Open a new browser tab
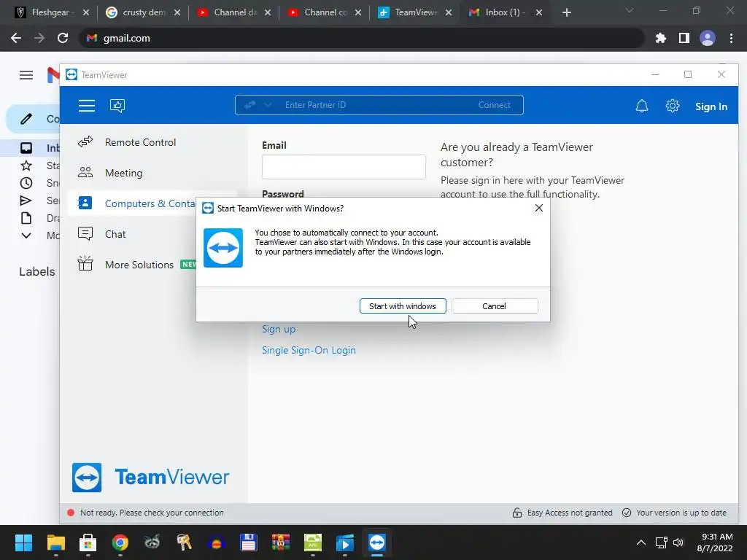The width and height of the screenshot is (747, 560). click(x=566, y=12)
